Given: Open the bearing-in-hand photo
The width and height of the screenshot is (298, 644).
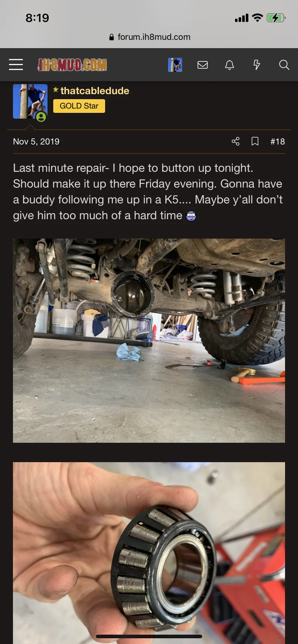Looking at the screenshot, I should pos(149,553).
